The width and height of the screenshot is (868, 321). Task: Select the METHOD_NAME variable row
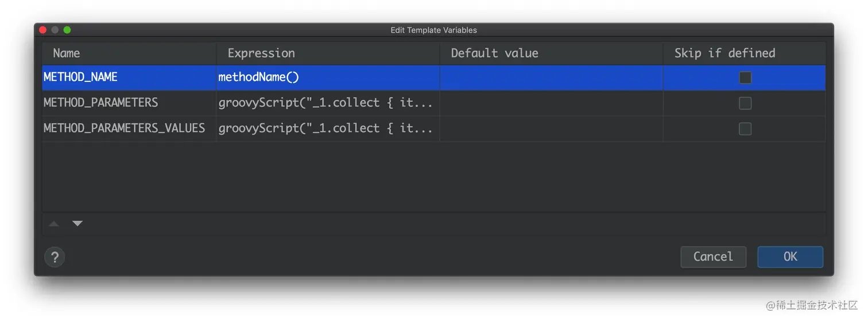click(434, 77)
